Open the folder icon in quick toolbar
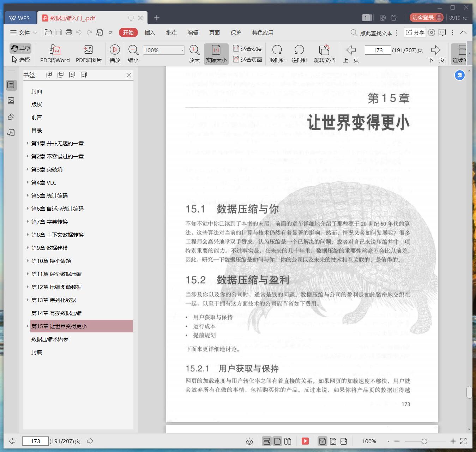This screenshot has height=452, width=476. pyautogui.click(x=48, y=32)
